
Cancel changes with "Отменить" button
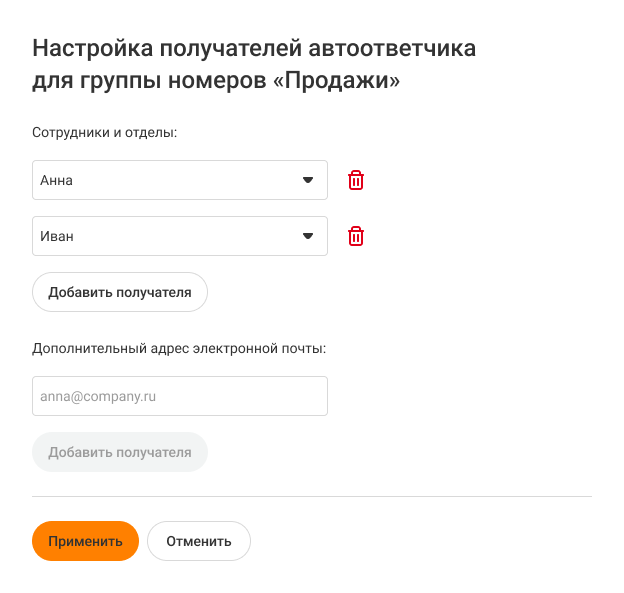coord(199,541)
